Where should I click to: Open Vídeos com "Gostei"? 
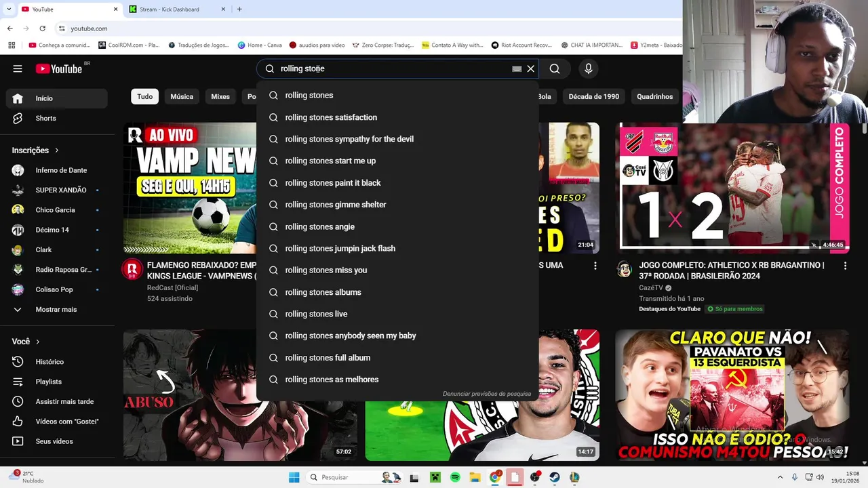click(x=57, y=422)
